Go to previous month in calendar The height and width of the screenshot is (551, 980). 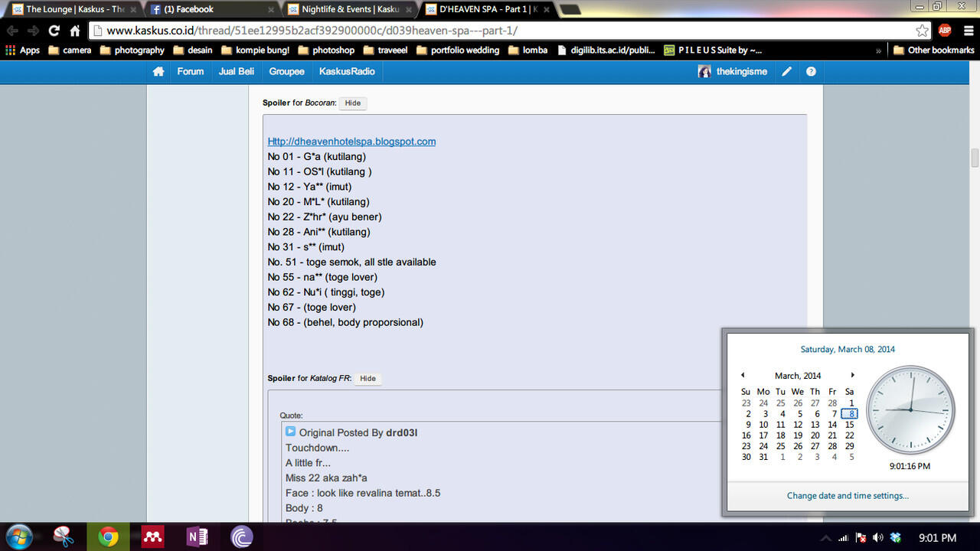(742, 375)
